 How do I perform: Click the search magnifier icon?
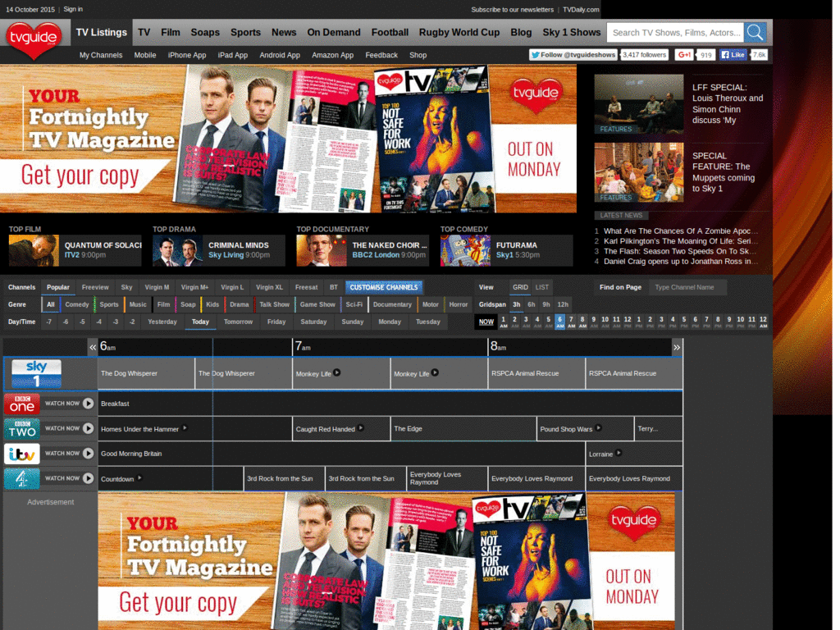(x=755, y=32)
